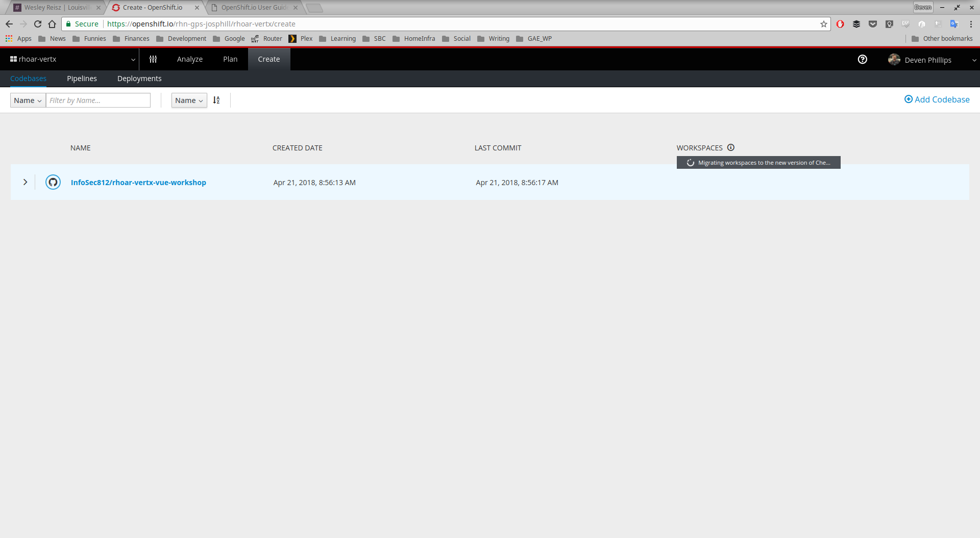The height and width of the screenshot is (538, 980).
Task: Open the lightbulb note extension icon
Action: pos(889,24)
